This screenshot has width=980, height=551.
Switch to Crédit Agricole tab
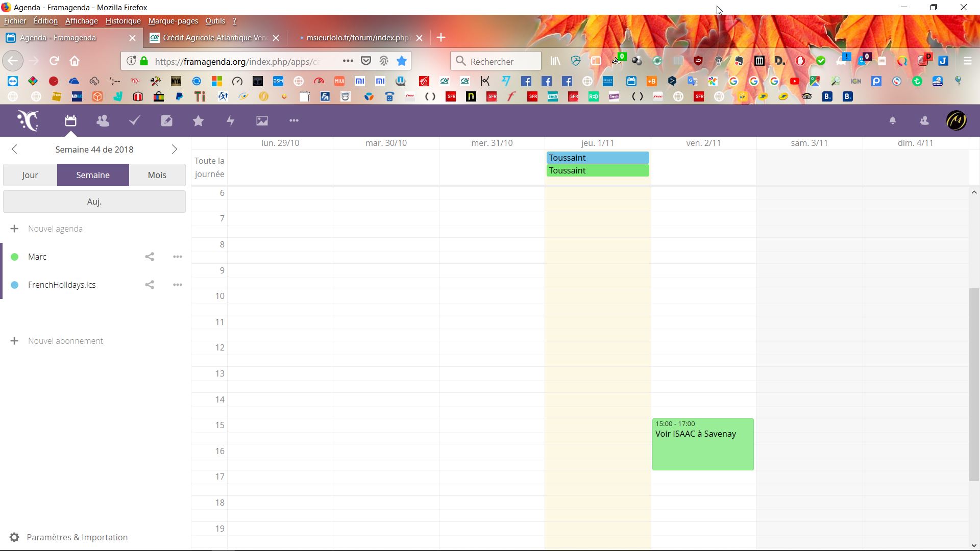pos(214,38)
